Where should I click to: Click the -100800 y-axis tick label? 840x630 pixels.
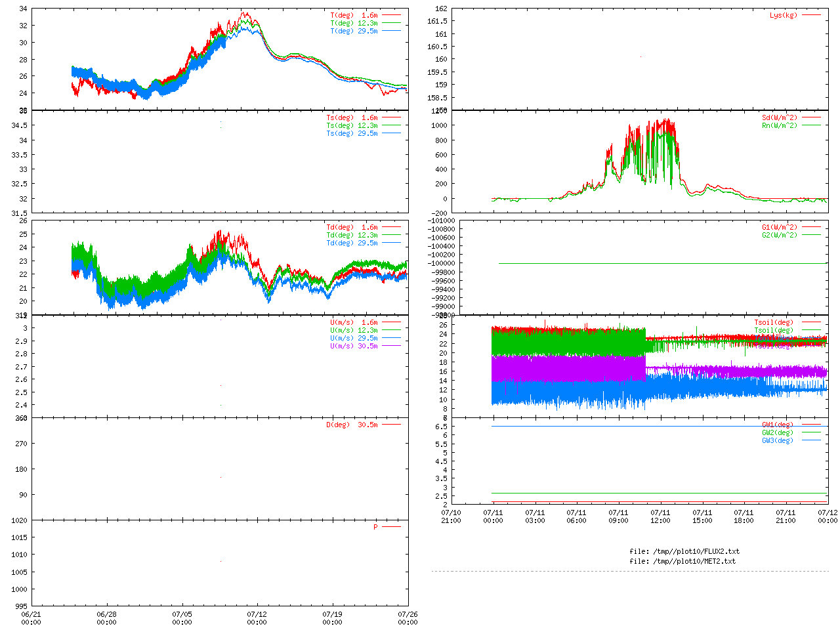(x=442, y=229)
